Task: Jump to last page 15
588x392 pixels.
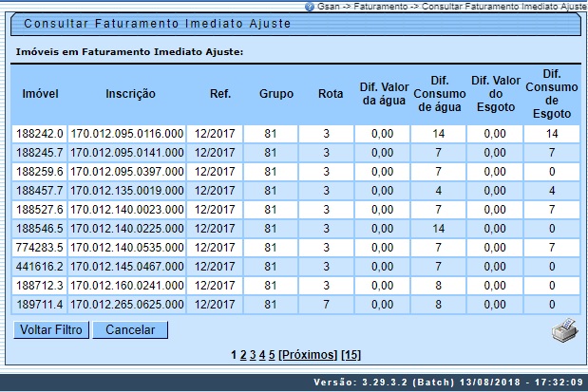Action: click(351, 355)
